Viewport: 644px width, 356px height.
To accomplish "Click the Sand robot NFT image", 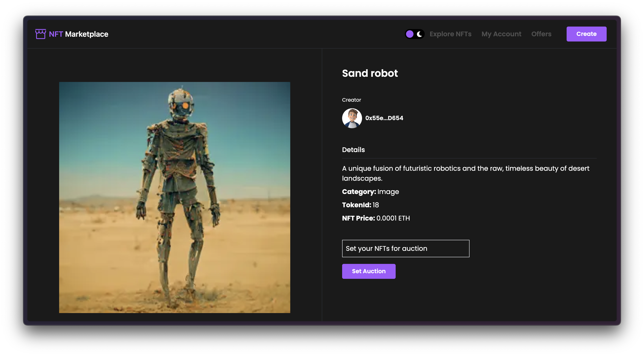I will coord(174,197).
